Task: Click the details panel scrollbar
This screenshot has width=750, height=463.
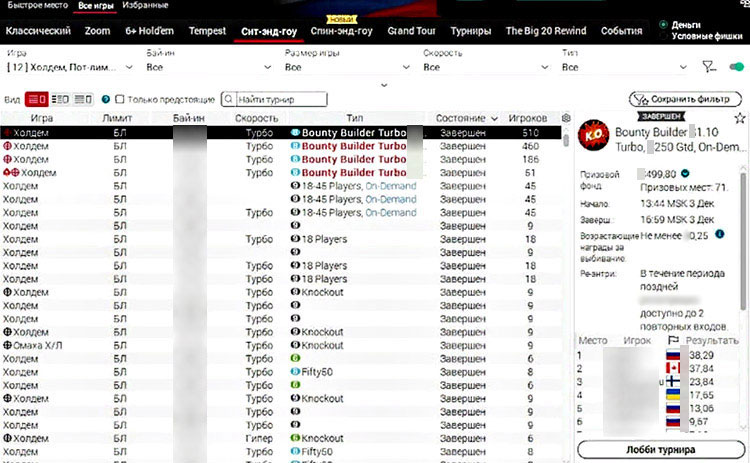Action: pos(743,239)
